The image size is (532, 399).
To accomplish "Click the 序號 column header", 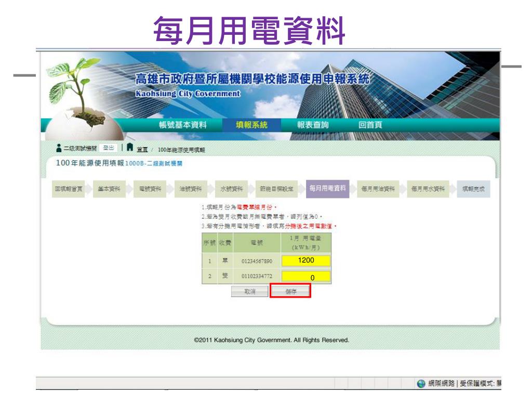I will pyautogui.click(x=210, y=243).
